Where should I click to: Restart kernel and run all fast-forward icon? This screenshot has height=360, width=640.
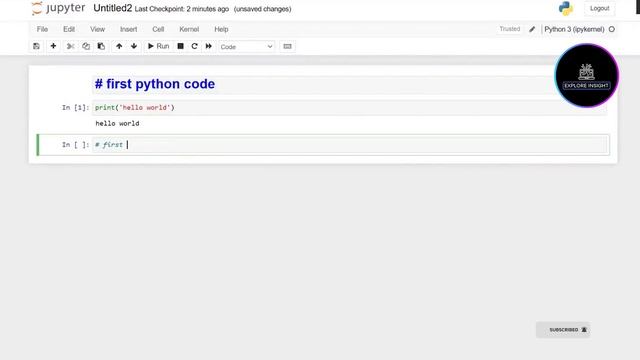[x=209, y=46]
